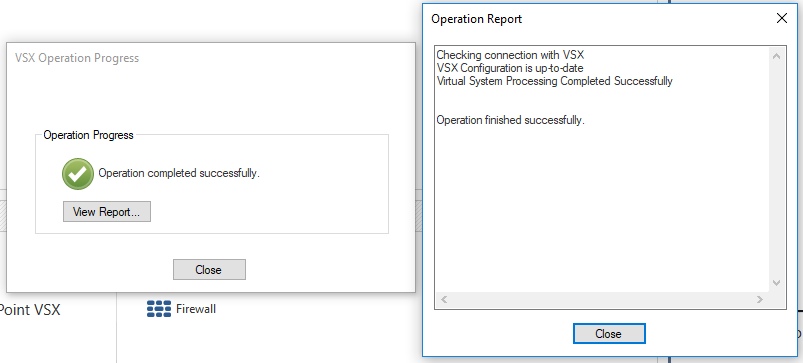This screenshot has height=363, width=803.
Task: Click 'Operation completed successfully.' status text
Action: 179,173
